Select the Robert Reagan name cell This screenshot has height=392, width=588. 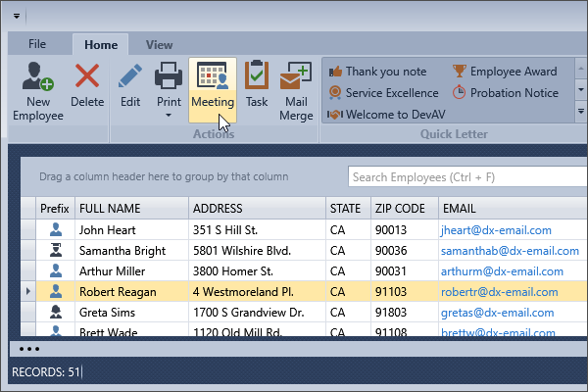[131, 291]
